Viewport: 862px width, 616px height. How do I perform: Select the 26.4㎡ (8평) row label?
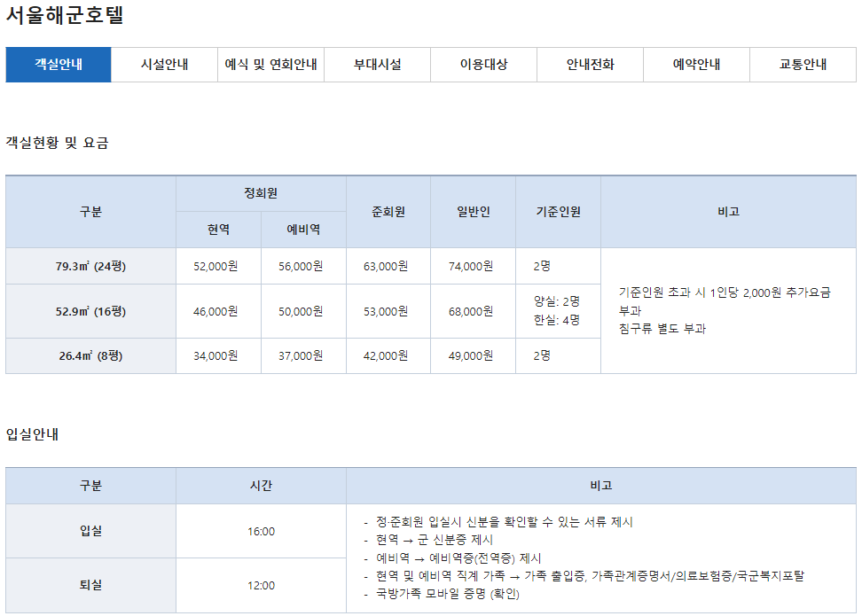pyautogui.click(x=90, y=355)
